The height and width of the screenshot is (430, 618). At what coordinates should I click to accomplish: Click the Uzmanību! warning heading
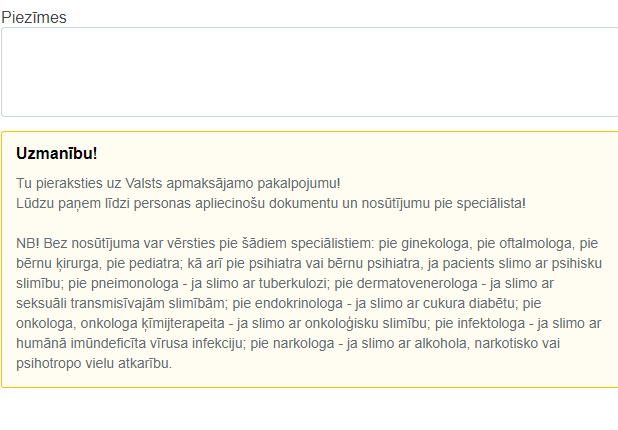pyautogui.click(x=57, y=153)
